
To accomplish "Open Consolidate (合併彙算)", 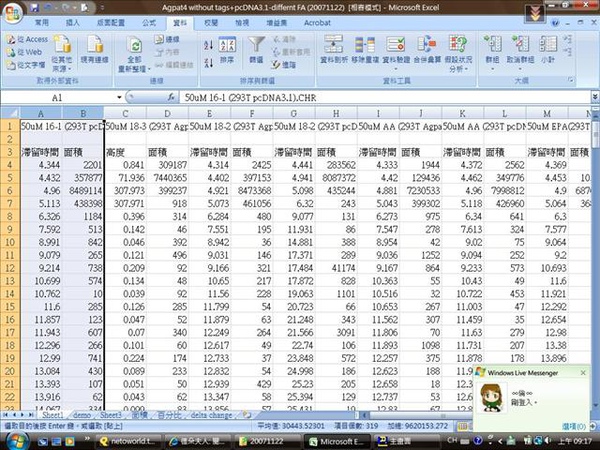I will pyautogui.click(x=427, y=49).
